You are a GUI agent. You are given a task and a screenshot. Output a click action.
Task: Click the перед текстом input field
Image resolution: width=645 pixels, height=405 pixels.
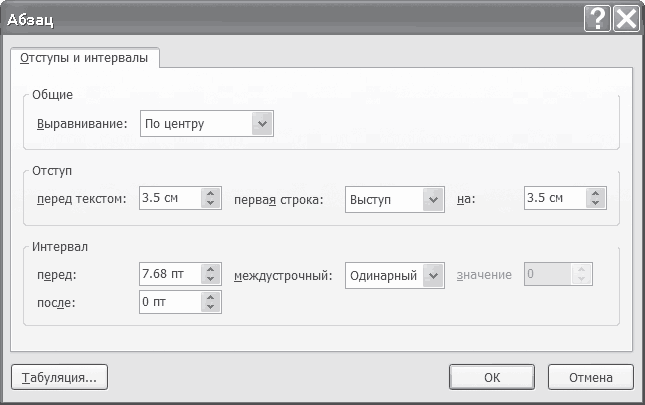(x=170, y=199)
